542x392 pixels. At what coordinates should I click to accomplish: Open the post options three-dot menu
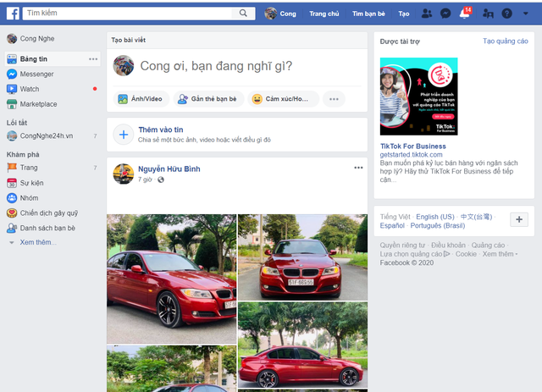(x=358, y=168)
